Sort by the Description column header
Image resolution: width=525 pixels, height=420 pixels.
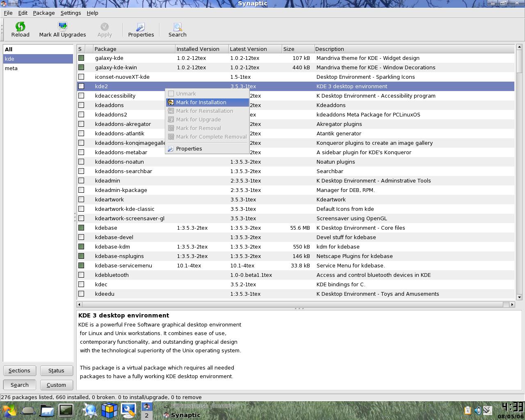tap(414, 49)
